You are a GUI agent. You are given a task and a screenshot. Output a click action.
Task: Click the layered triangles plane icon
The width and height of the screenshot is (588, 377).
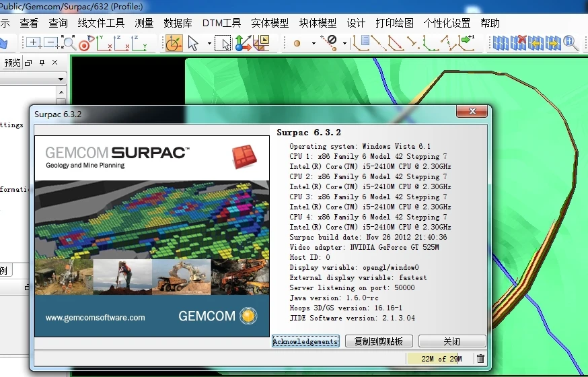[x=262, y=43]
